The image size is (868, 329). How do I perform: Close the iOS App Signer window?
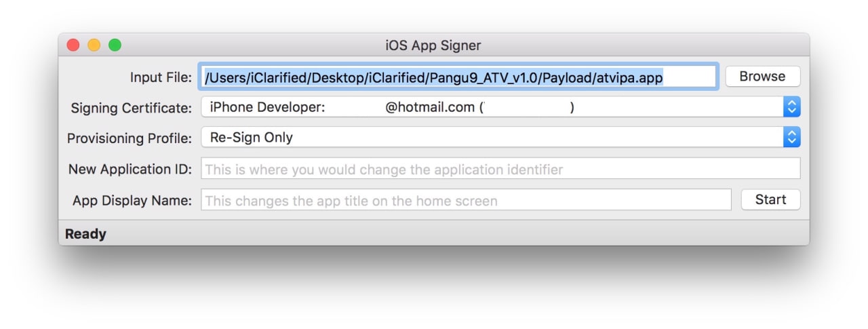pos(73,45)
